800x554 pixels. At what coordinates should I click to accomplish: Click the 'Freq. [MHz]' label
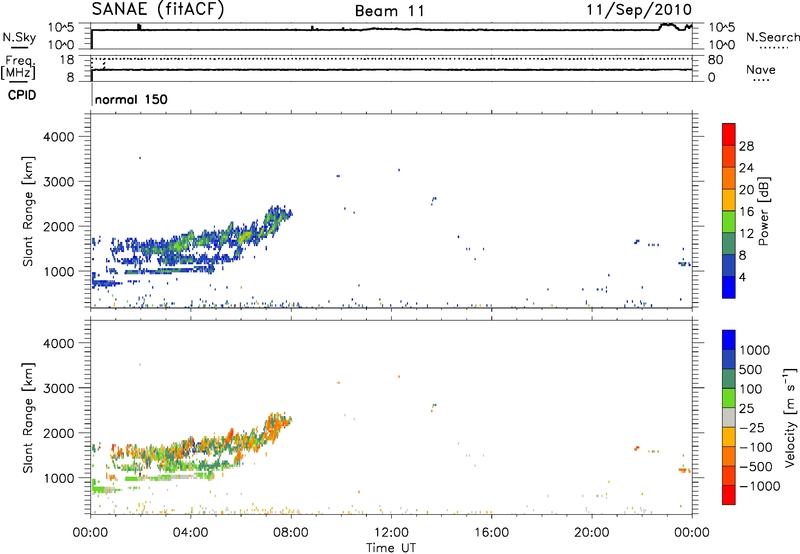click(x=18, y=67)
